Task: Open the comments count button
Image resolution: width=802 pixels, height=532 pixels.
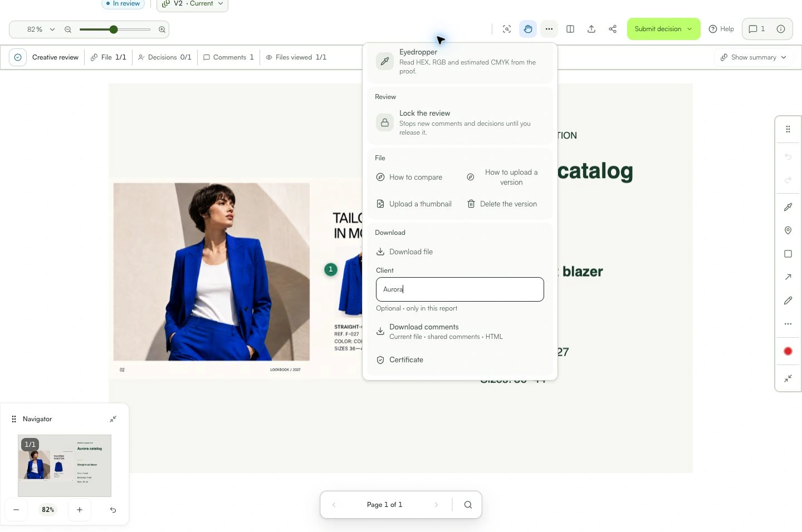Action: [x=756, y=29]
